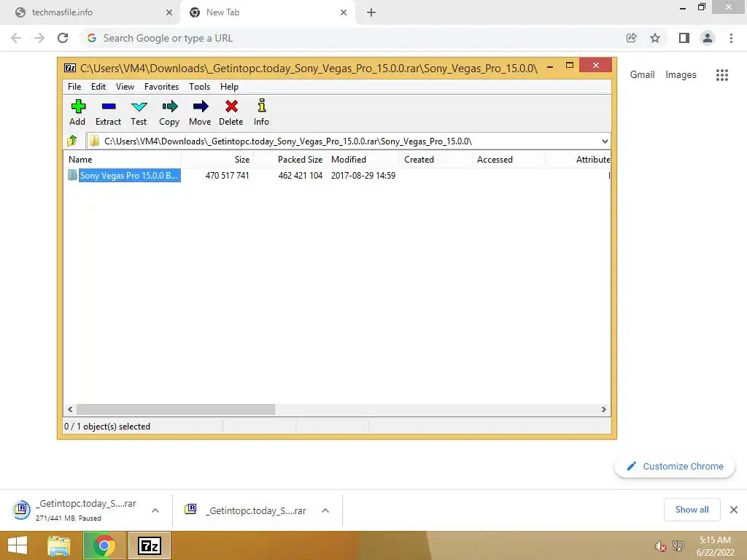Click the Test archive toolbar icon
747x560 pixels.
pyautogui.click(x=139, y=112)
